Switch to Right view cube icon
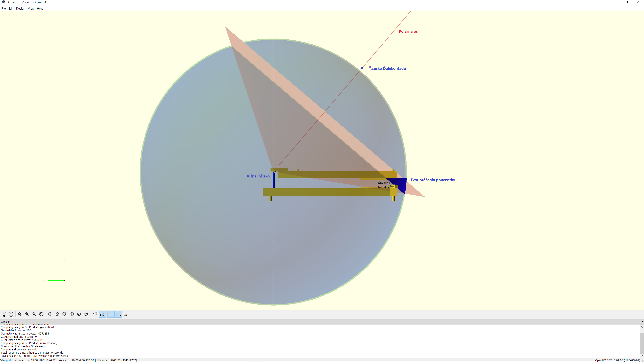Image resolution: width=644 pixels, height=362 pixels. pyautogui.click(x=50, y=314)
